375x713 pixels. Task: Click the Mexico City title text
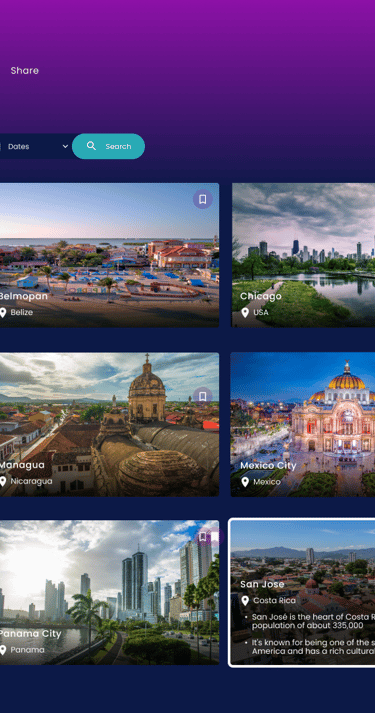[268, 466]
